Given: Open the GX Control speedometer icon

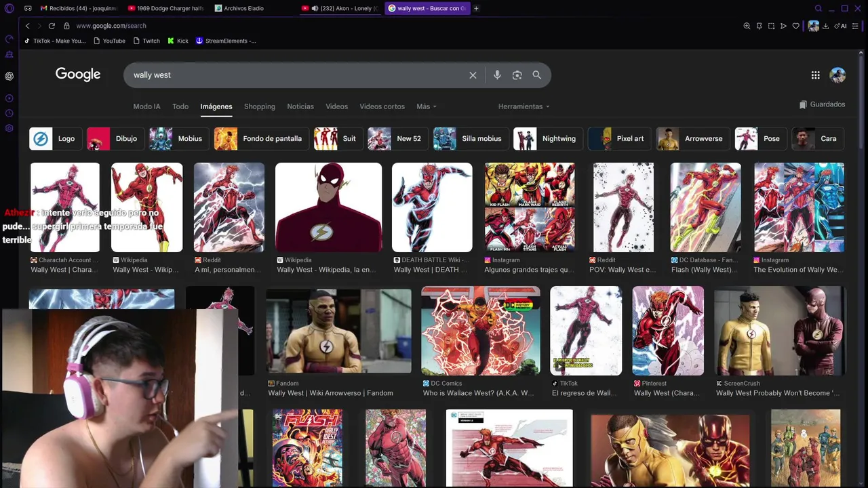Looking at the screenshot, I should pos(9,39).
